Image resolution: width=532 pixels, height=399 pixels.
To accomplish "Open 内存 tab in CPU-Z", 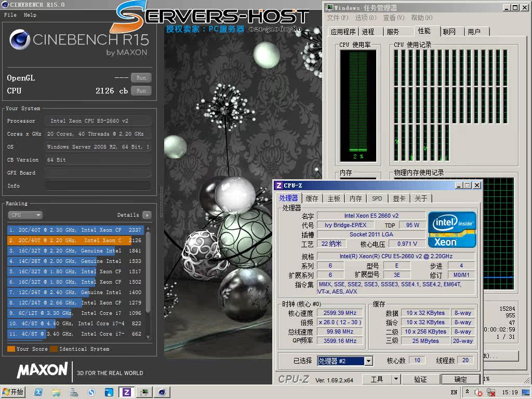I will point(355,198).
